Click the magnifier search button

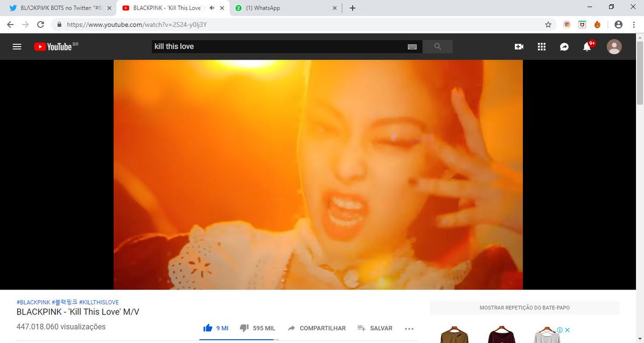tap(437, 47)
